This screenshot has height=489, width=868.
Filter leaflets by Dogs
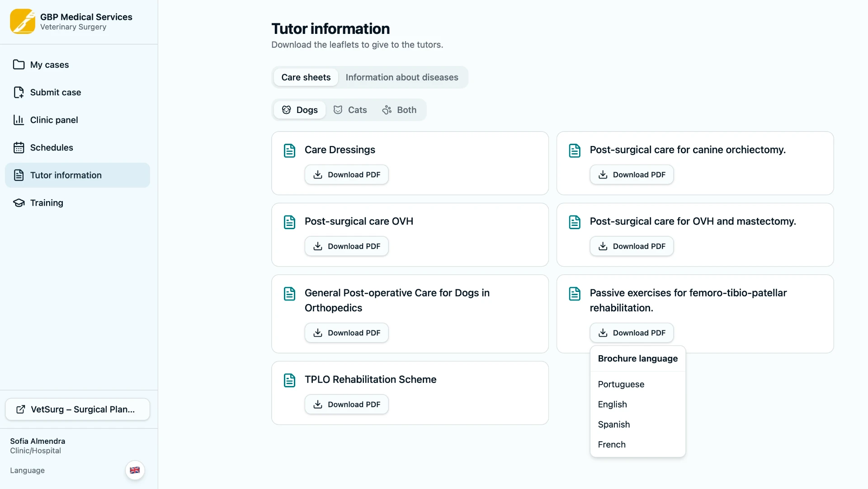[300, 110]
